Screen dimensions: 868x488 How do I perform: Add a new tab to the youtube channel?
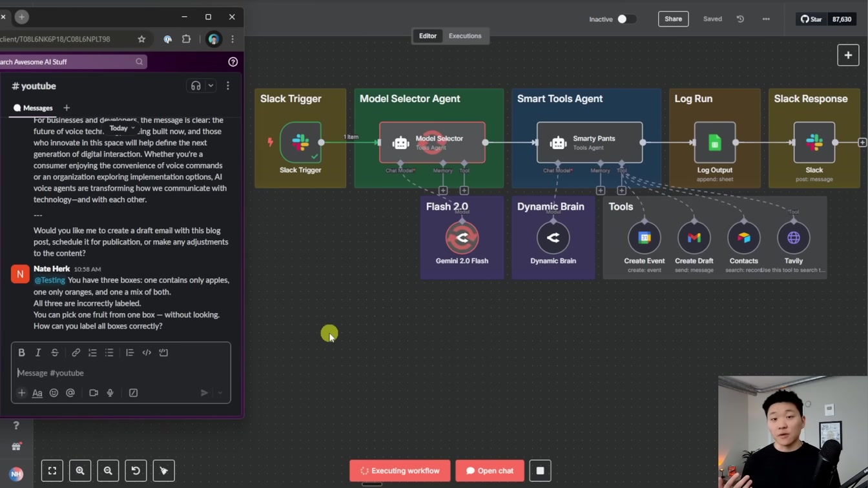[x=67, y=108]
